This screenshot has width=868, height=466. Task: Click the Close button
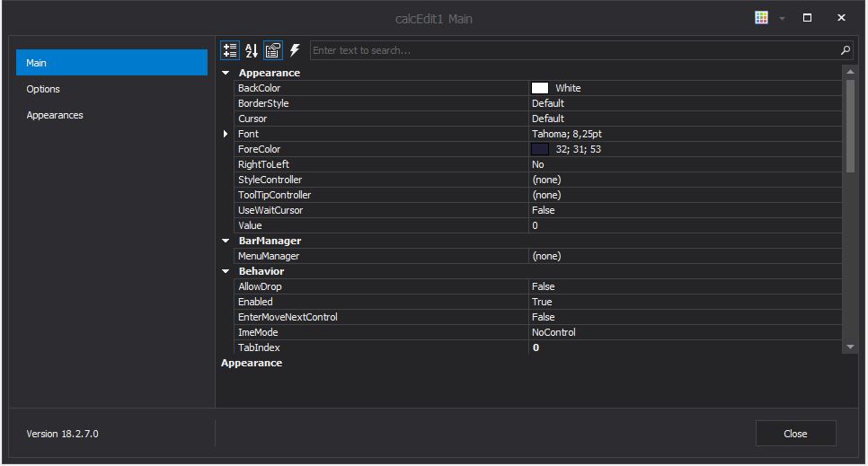pos(795,434)
